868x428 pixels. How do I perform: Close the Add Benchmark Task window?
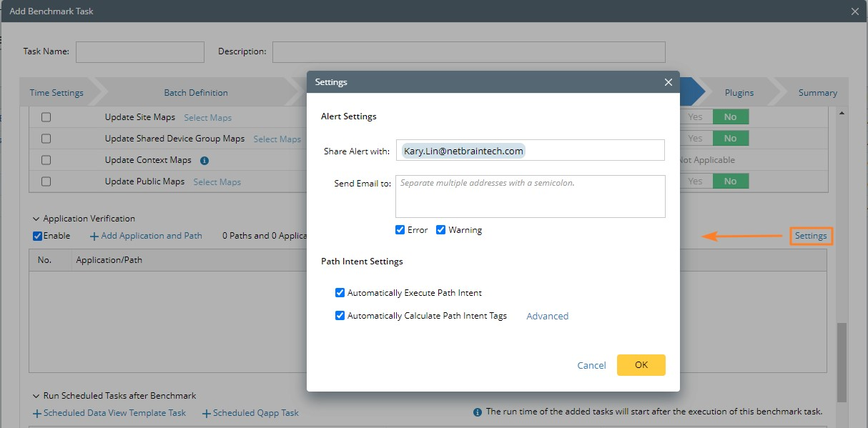(x=854, y=11)
